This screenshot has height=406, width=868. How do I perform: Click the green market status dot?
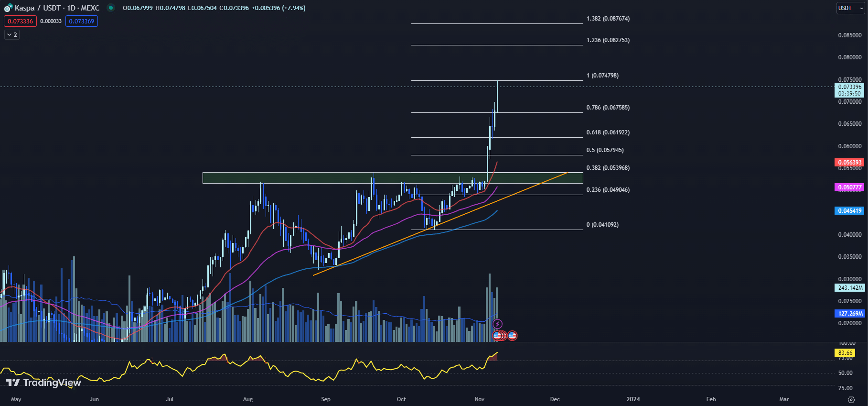pos(111,8)
